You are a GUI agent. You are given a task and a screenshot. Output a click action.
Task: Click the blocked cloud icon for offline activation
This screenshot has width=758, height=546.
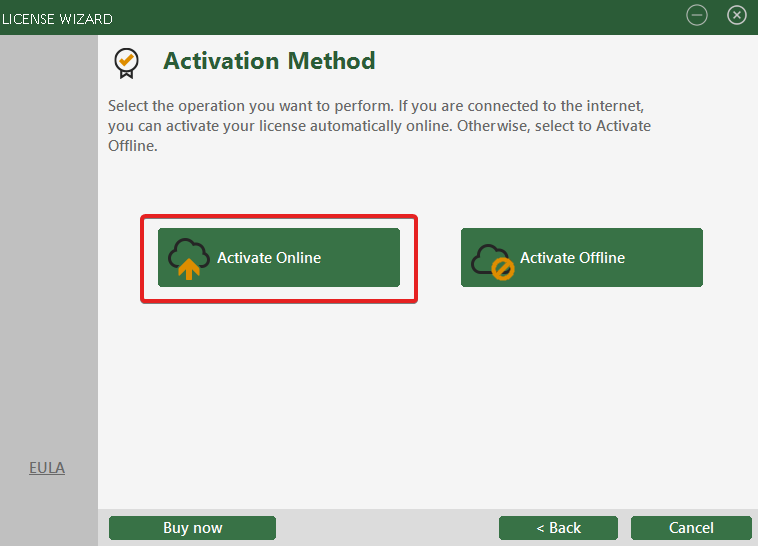(x=490, y=259)
